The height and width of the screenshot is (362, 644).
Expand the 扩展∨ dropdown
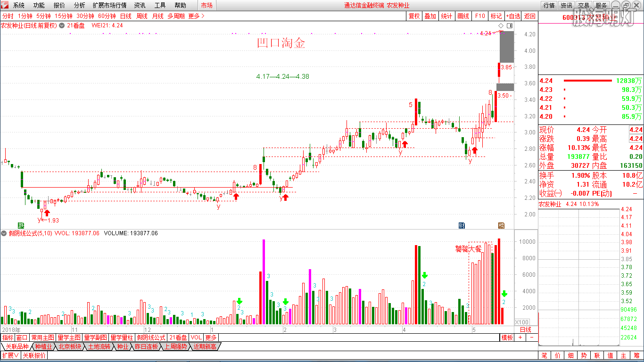pyautogui.click(x=10, y=355)
